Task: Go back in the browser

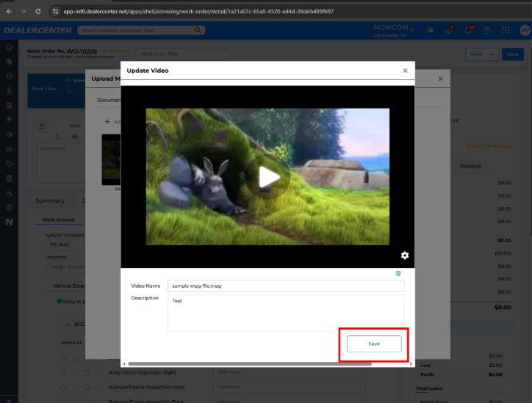Action: 9,11
